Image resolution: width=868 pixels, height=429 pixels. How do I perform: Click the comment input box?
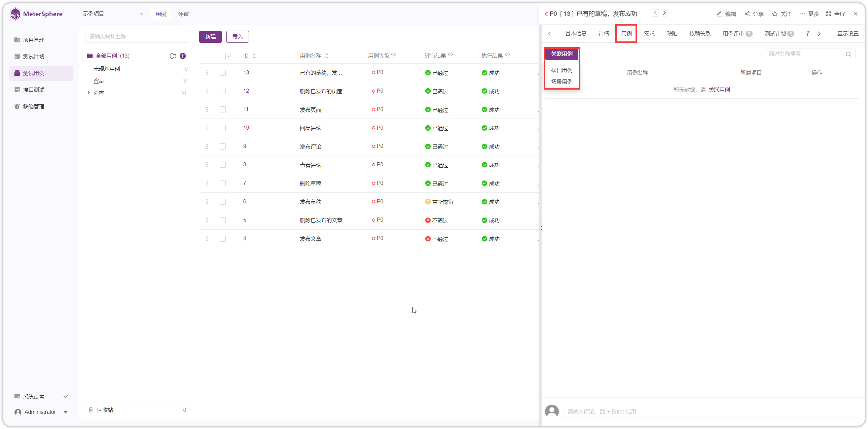(711, 411)
